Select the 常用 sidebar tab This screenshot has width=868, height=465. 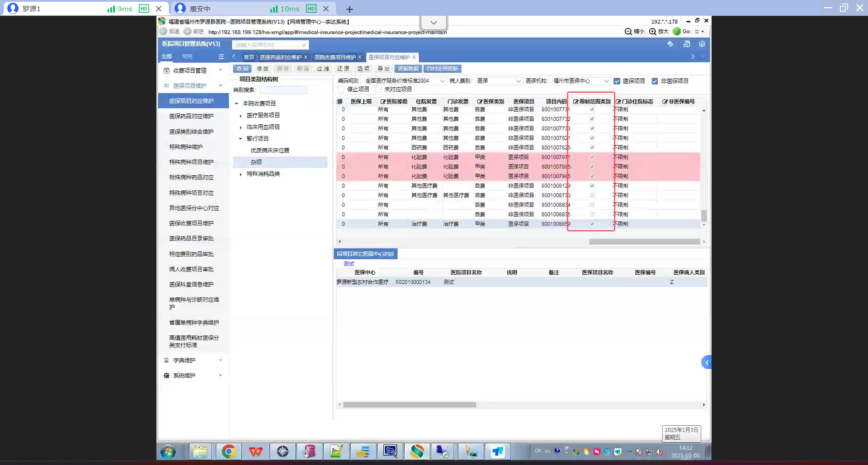point(187,56)
